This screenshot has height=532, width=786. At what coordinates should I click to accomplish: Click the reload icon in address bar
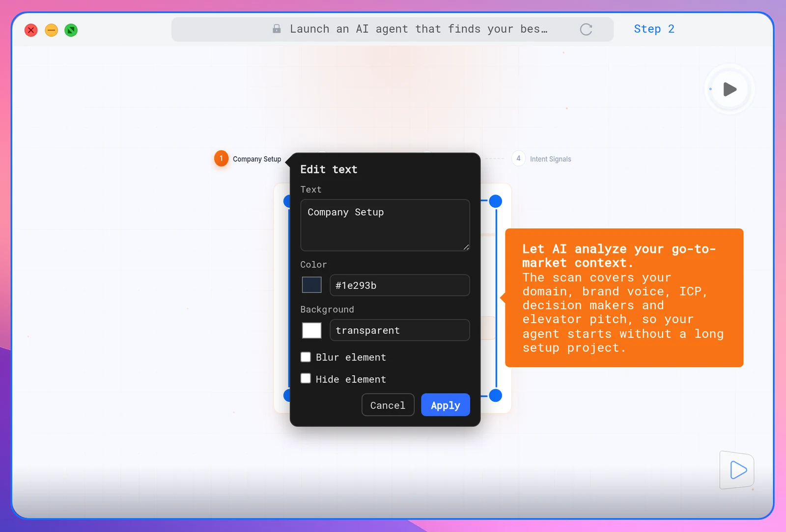point(586,29)
